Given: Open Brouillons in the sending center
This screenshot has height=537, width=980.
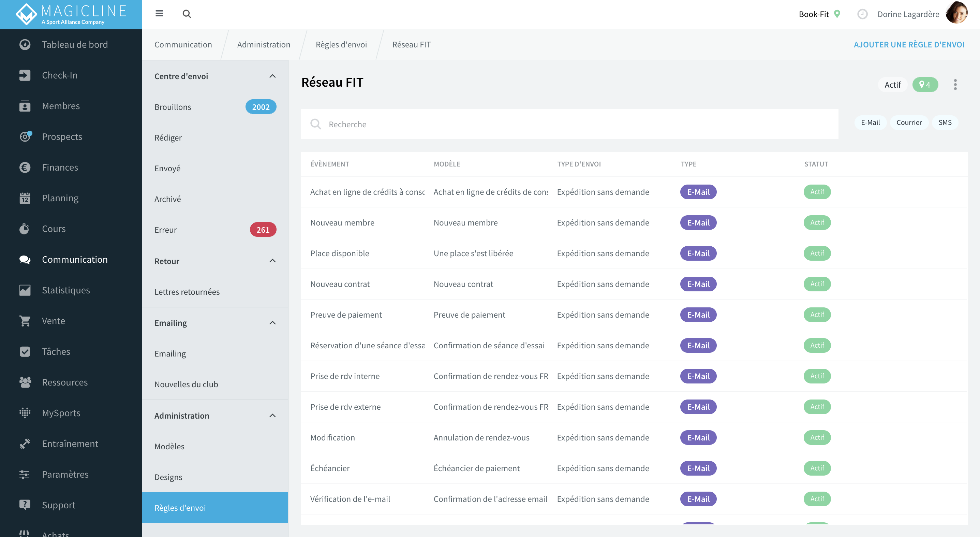Looking at the screenshot, I should click(215, 107).
